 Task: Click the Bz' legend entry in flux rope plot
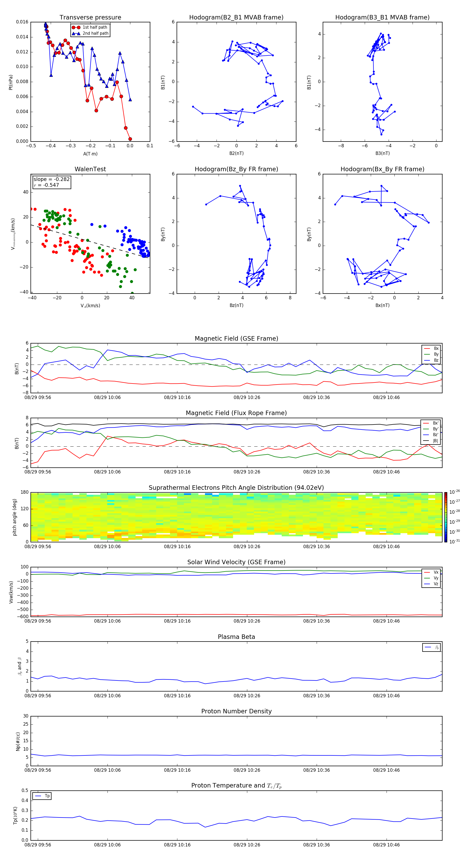(431, 435)
